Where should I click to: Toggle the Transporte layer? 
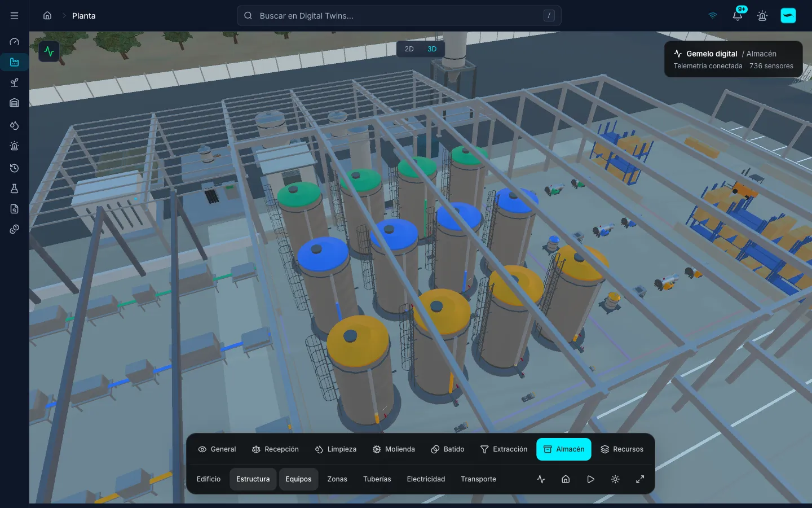click(x=478, y=479)
